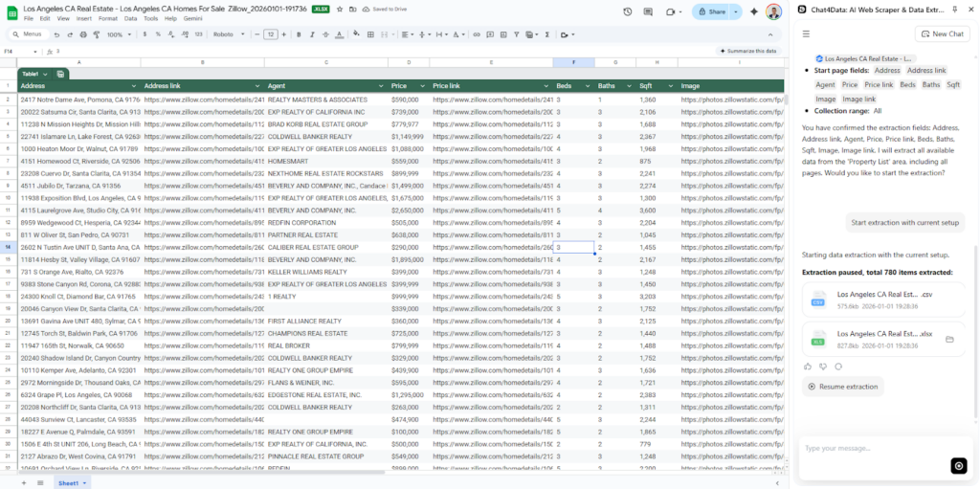This screenshot has height=489, width=980.
Task: Open the Insert menu
Action: coord(84,19)
